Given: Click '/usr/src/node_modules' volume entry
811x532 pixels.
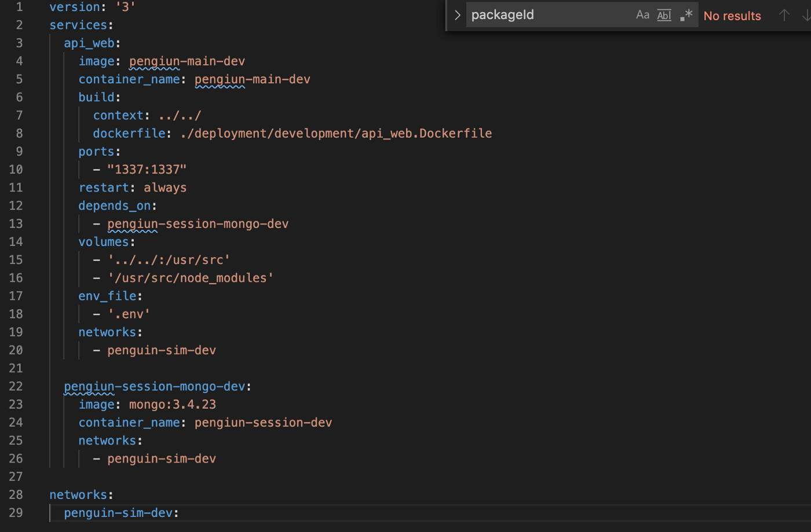Looking at the screenshot, I should [191, 278].
